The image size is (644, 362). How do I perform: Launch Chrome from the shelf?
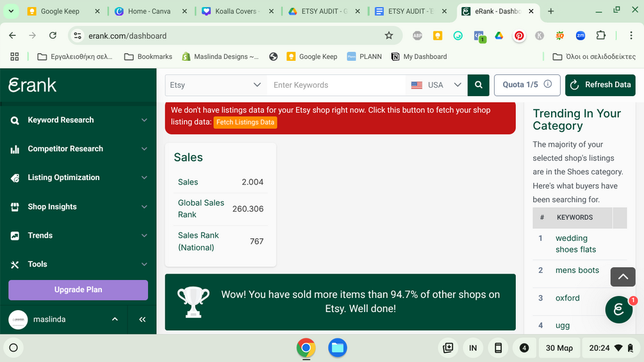pos(306,348)
